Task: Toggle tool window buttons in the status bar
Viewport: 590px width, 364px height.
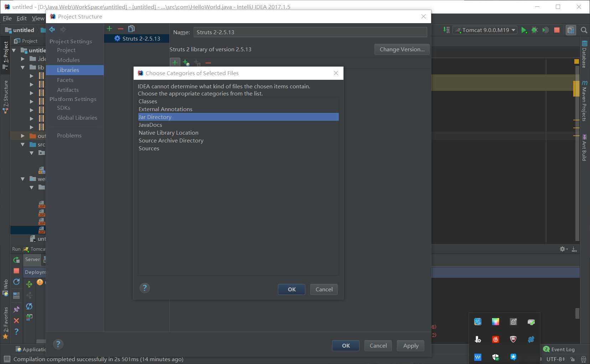Action: (7, 359)
